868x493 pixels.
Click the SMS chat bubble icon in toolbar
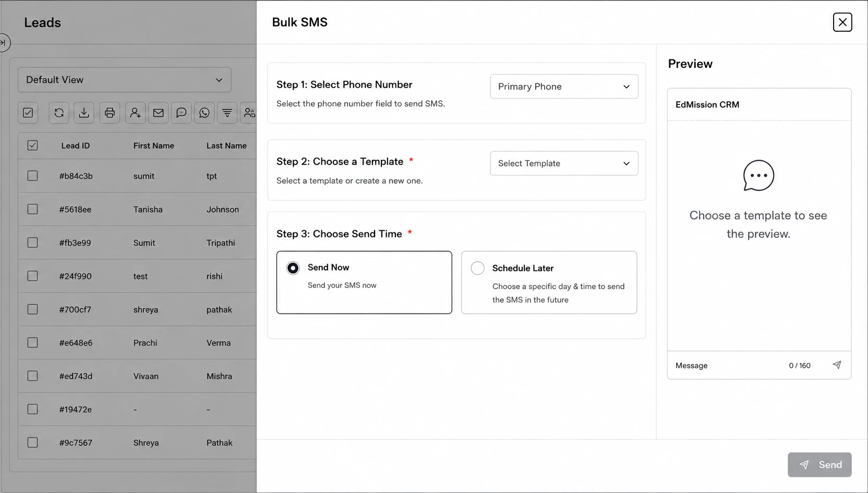point(181,113)
